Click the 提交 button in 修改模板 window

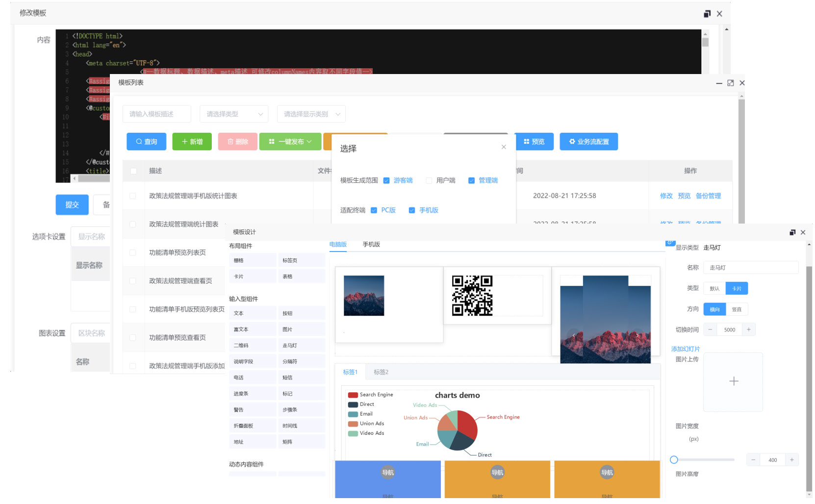(x=72, y=205)
